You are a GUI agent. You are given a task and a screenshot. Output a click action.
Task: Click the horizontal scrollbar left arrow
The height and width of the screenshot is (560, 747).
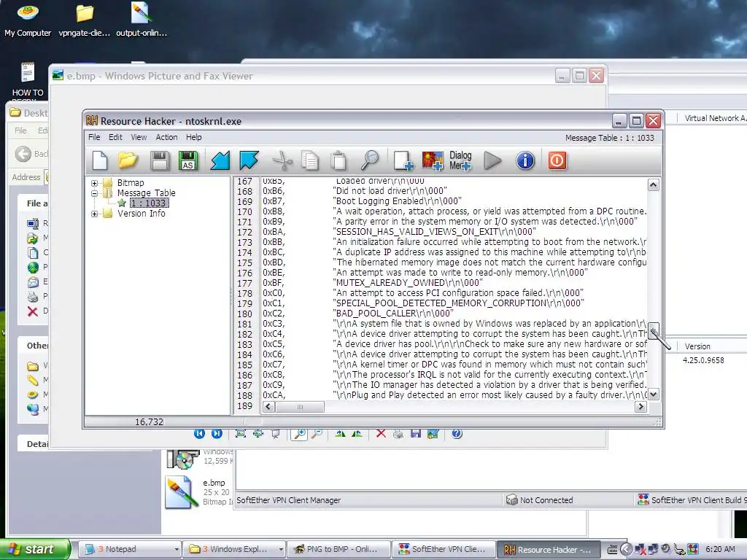coord(268,407)
